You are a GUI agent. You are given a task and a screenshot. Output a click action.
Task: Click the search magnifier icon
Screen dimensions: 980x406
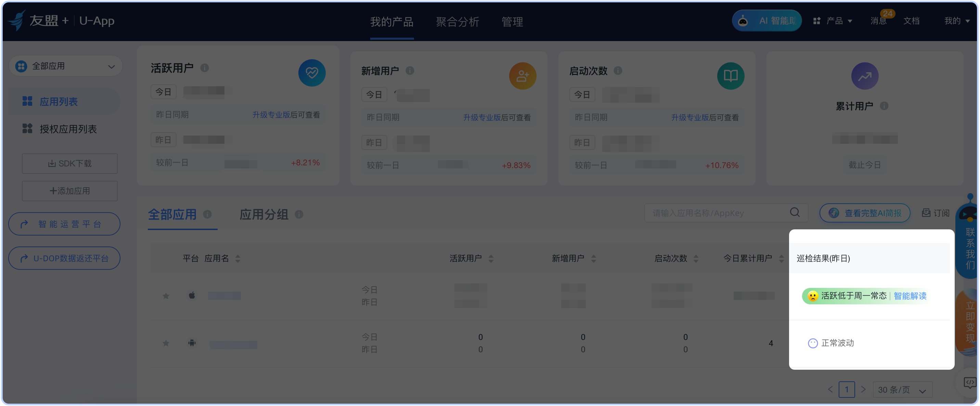tap(794, 212)
